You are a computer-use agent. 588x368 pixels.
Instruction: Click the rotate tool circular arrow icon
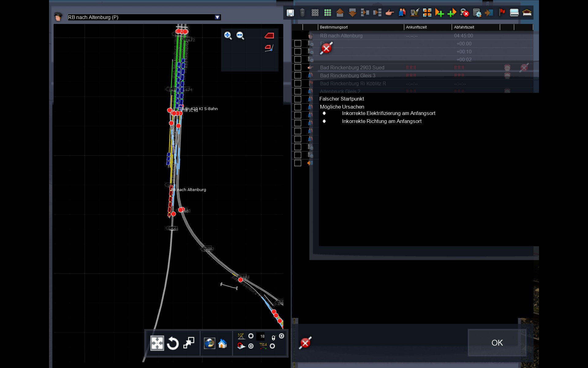[x=173, y=343]
